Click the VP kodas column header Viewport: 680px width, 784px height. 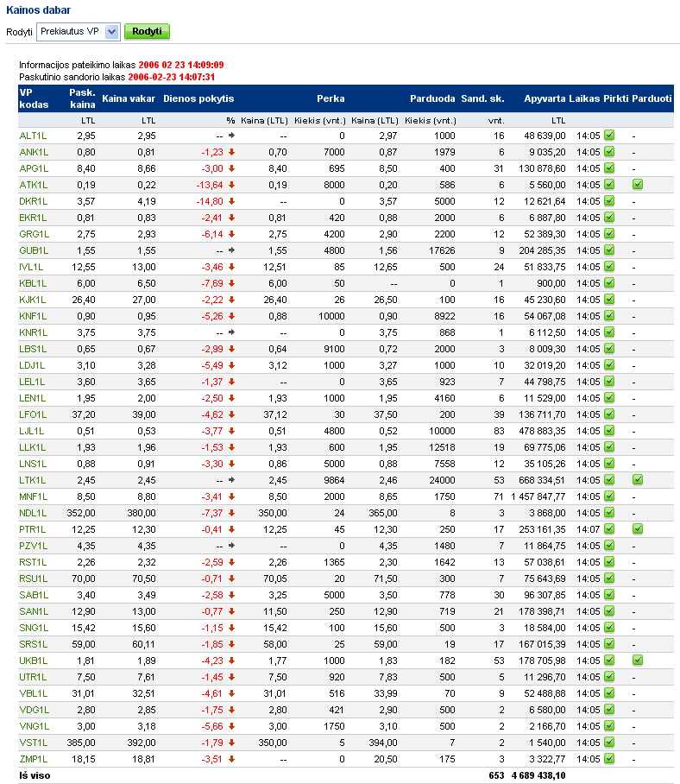[34, 98]
